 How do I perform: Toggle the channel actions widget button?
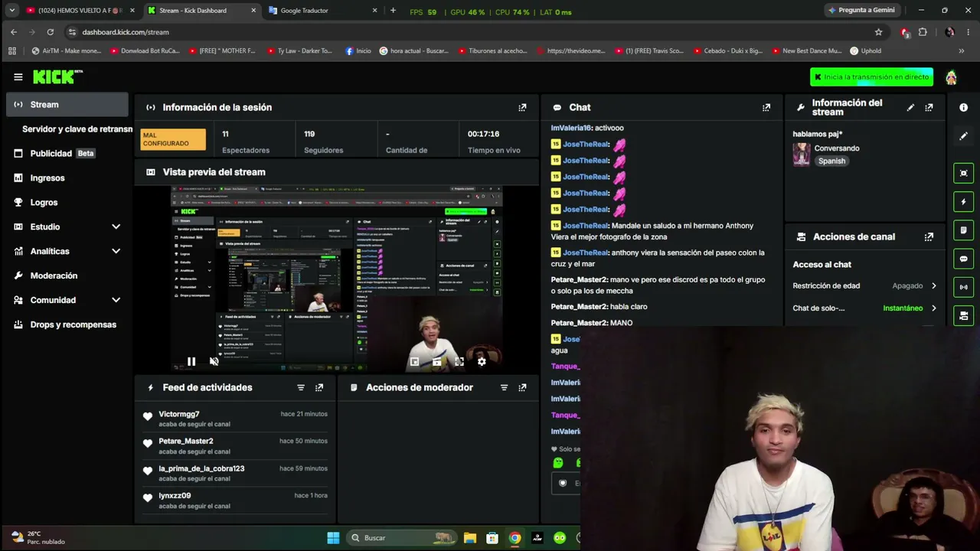[963, 315]
